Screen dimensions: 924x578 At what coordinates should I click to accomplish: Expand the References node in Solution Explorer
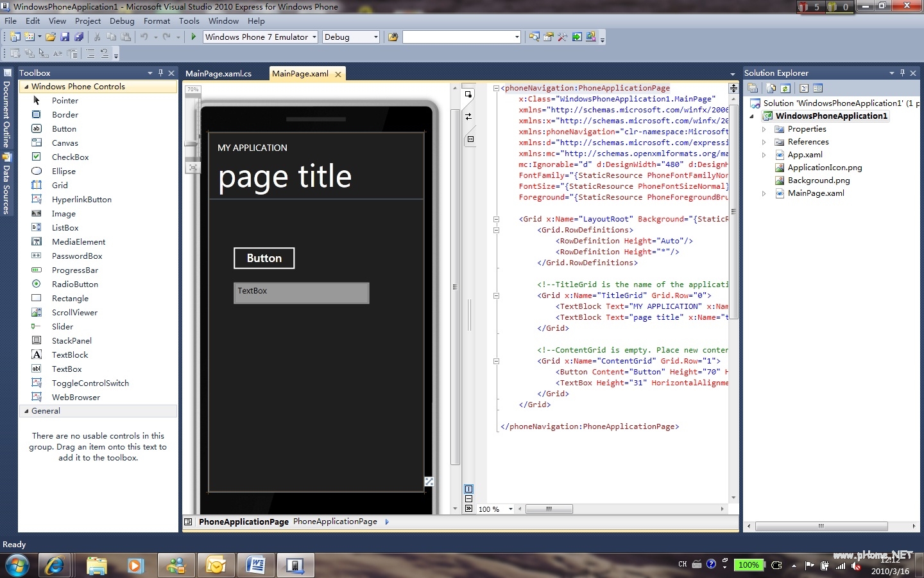pyautogui.click(x=764, y=142)
